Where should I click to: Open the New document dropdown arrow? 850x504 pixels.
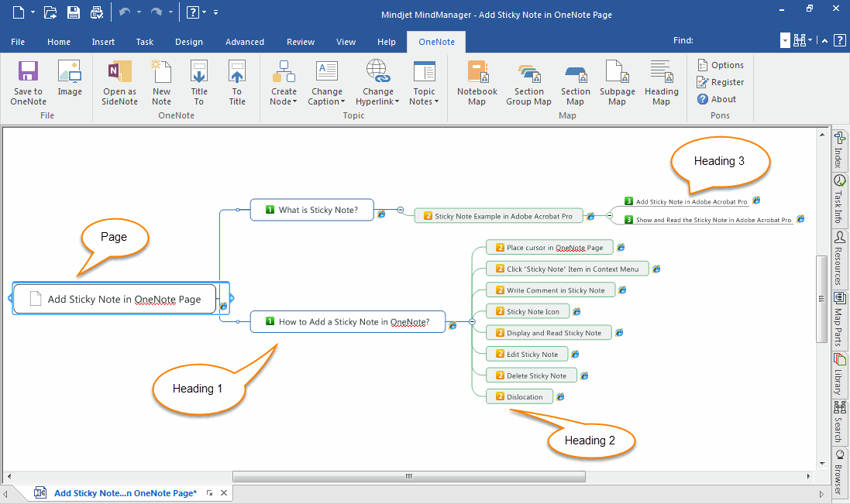click(x=33, y=12)
